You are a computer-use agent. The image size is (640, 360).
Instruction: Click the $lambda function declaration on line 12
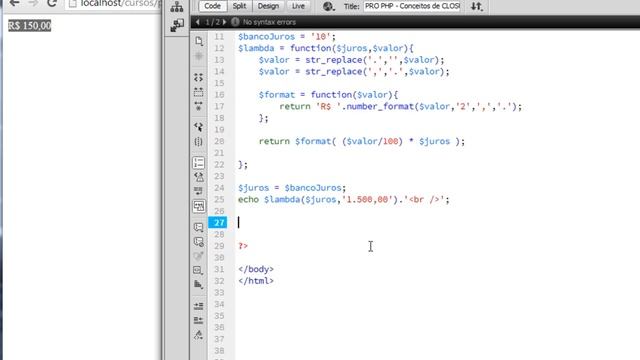[x=326, y=48]
